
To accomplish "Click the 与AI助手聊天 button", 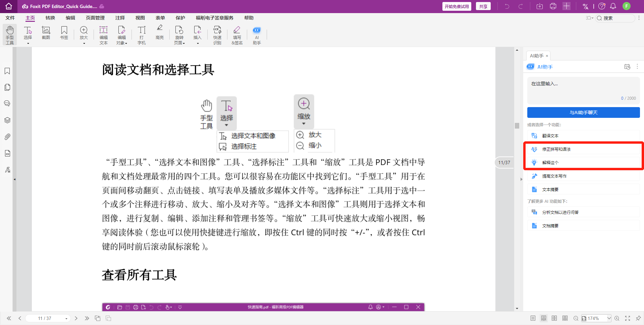I will (583, 112).
